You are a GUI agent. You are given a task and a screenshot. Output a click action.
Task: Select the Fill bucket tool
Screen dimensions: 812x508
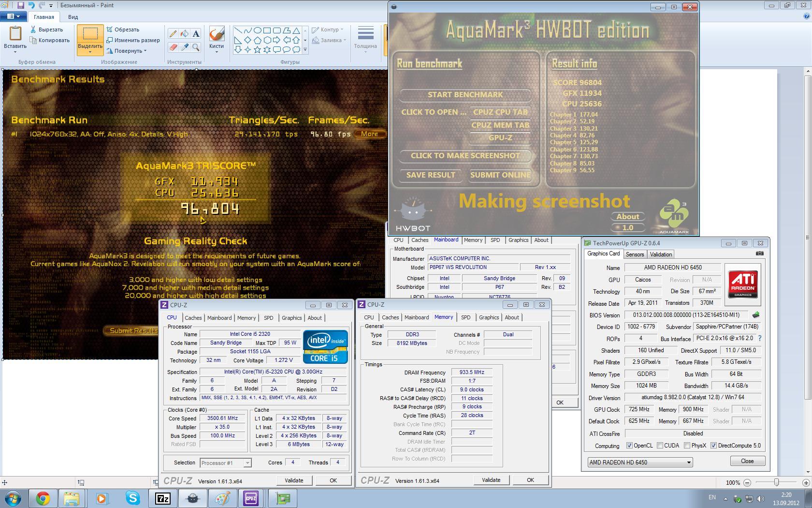185,34
